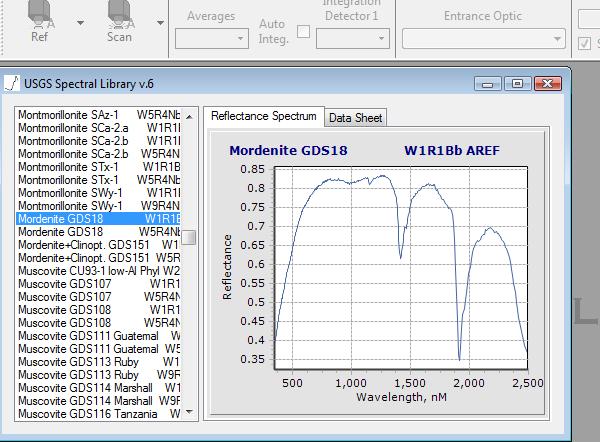Click the Ref measurement icon
This screenshot has height=442, width=600.
(x=40, y=15)
